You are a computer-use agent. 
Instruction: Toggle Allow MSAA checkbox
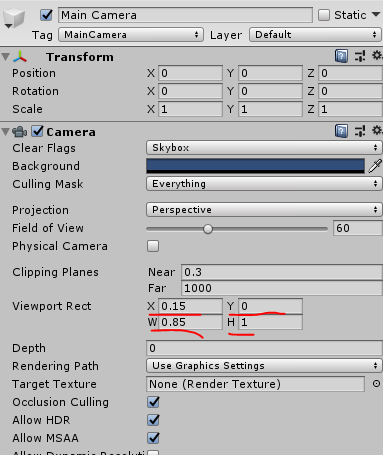[153, 438]
